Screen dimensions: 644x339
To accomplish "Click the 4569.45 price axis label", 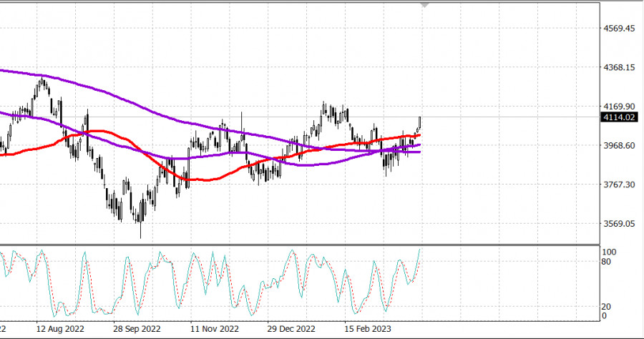I will pyautogui.click(x=620, y=29).
